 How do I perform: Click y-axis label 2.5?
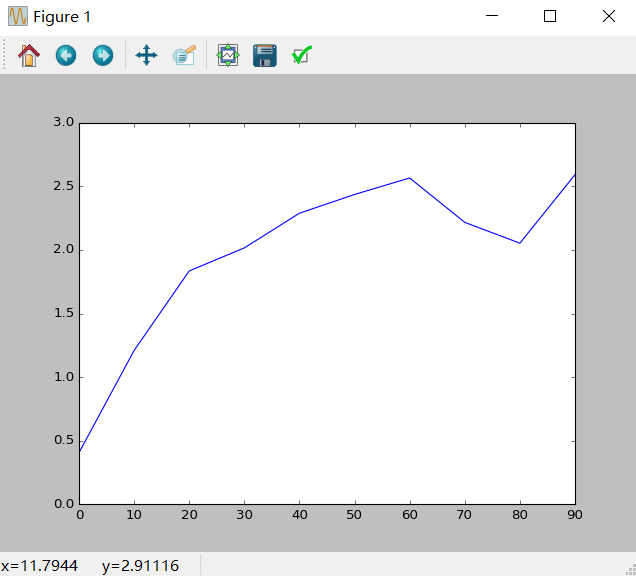64,186
